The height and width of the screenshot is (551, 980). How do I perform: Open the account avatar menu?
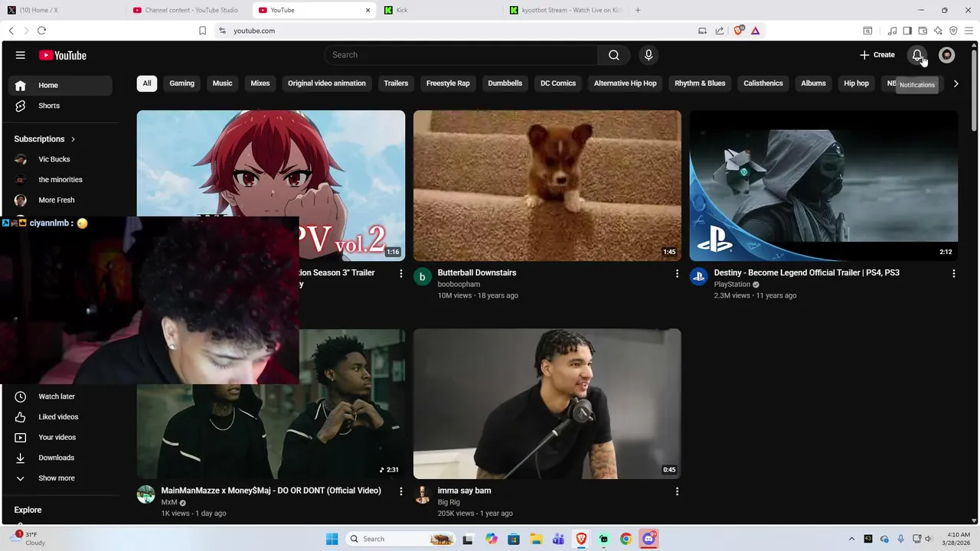(947, 55)
